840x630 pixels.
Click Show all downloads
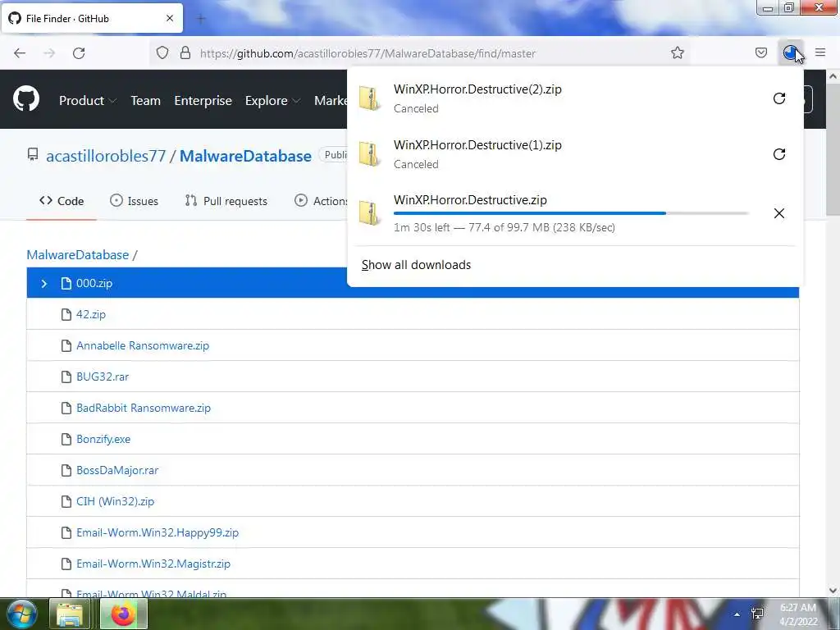(416, 265)
